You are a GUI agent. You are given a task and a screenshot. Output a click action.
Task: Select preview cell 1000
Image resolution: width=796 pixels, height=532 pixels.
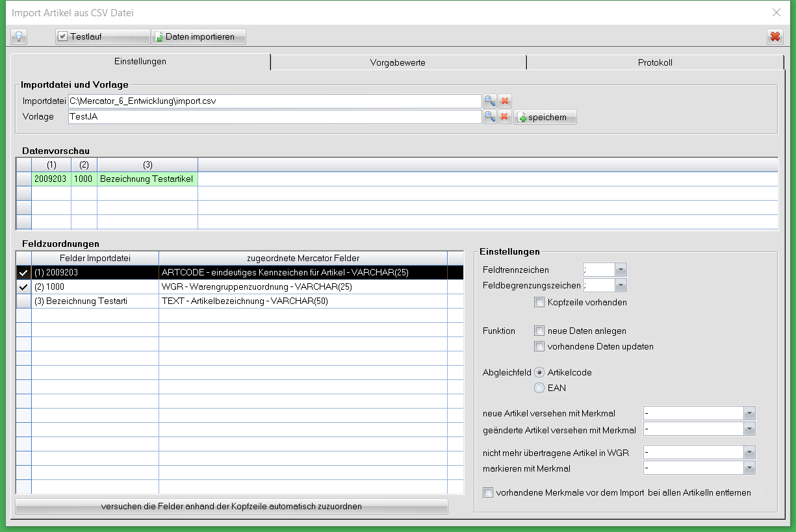pyautogui.click(x=84, y=179)
